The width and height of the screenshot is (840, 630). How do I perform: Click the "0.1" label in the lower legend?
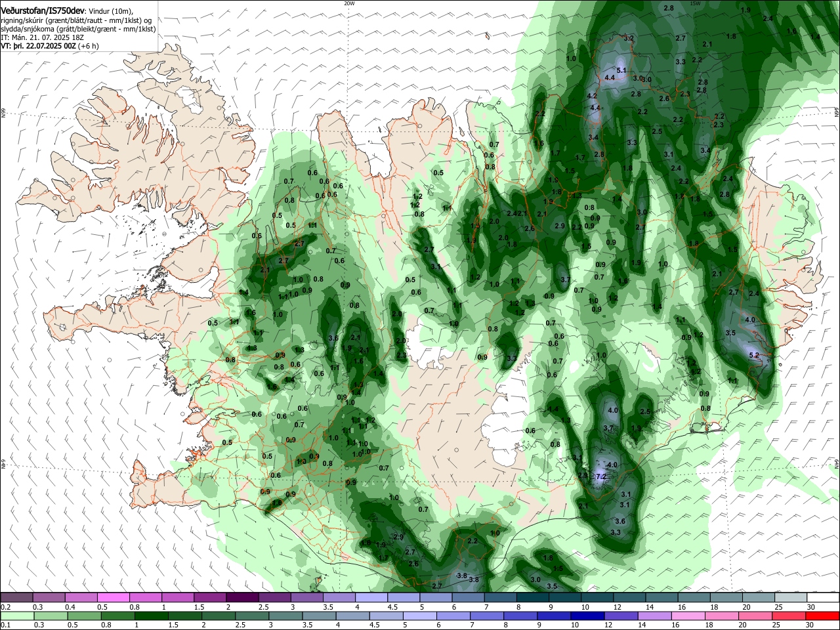pos(5,625)
